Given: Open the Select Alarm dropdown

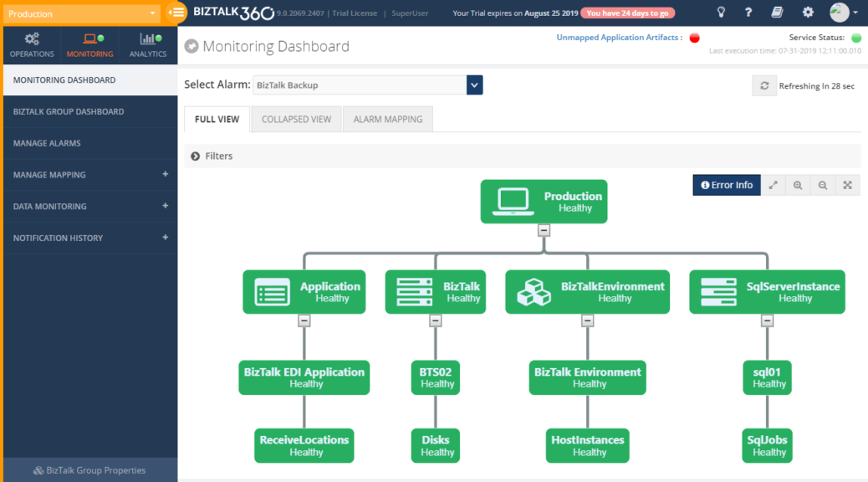Looking at the screenshot, I should coord(474,85).
